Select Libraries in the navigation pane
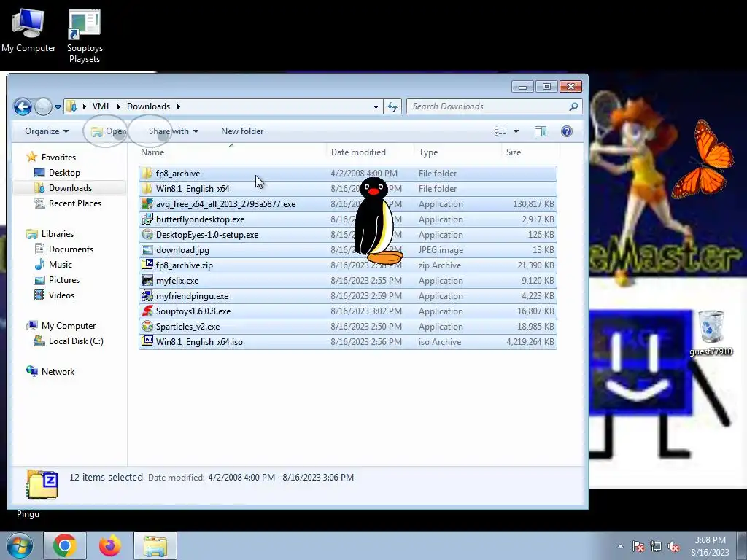The height and width of the screenshot is (560, 747). 57,234
